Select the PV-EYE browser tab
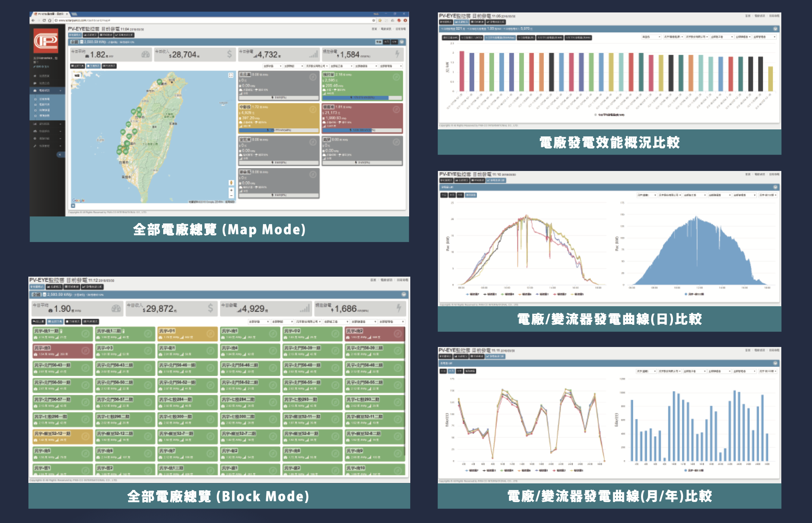This screenshot has height=523, width=812. click(50, 14)
